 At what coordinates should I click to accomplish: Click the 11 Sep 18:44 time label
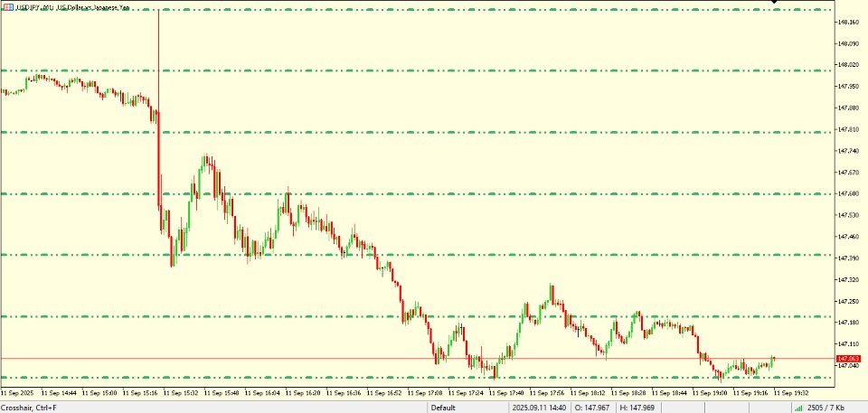point(669,393)
